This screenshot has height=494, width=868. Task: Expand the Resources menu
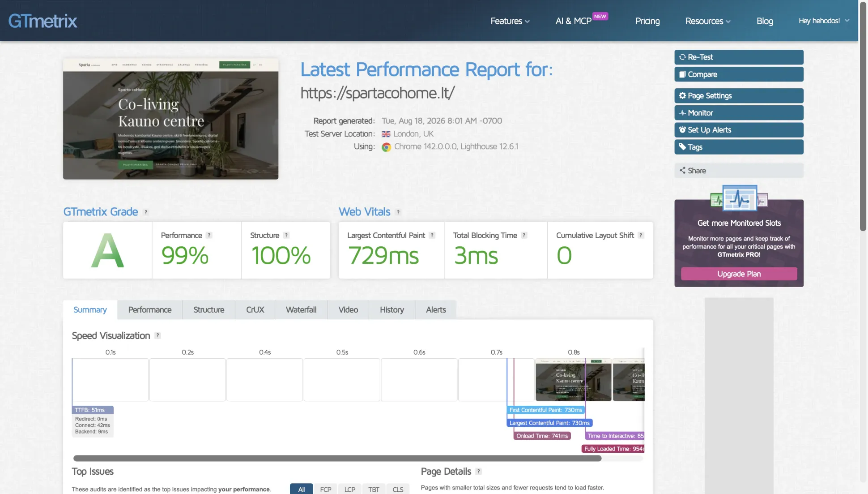[x=708, y=21]
